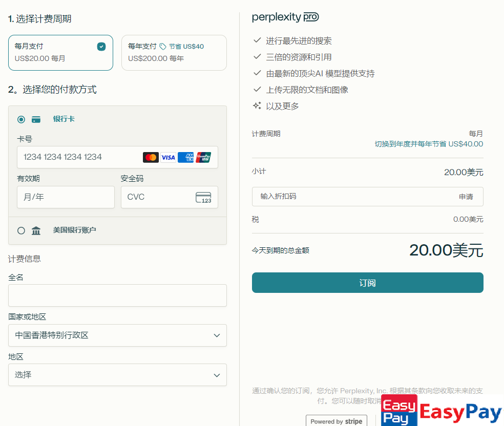Click the bank building icon
The height and width of the screenshot is (426, 504).
(x=36, y=231)
